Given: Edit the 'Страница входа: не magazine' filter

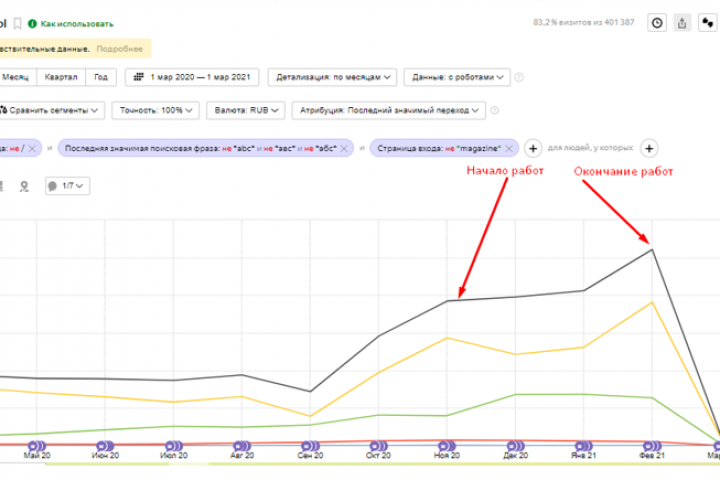Looking at the screenshot, I should coord(439,148).
